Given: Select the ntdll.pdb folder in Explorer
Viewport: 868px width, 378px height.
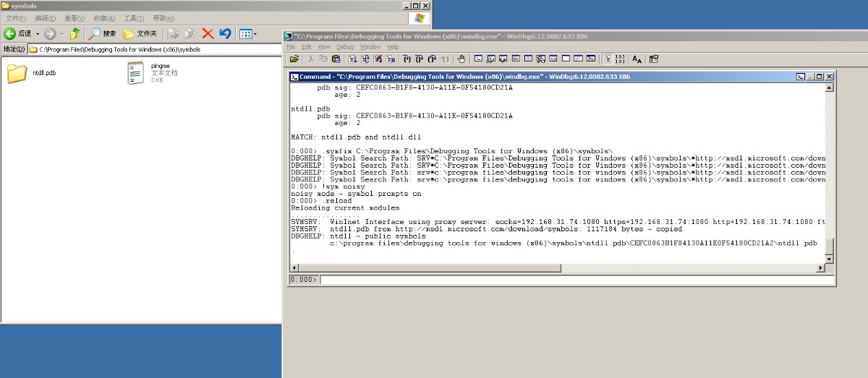Looking at the screenshot, I should [x=31, y=73].
